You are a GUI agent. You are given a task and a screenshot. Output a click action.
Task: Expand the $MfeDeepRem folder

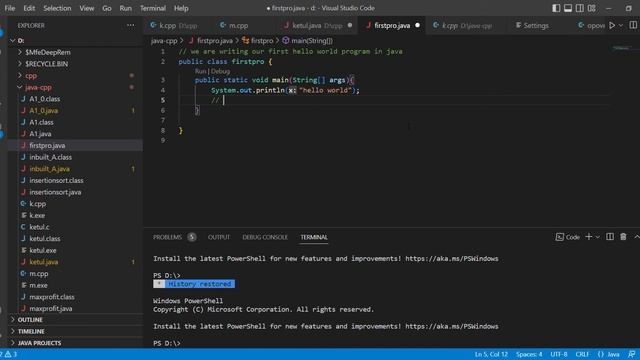[75, 52]
